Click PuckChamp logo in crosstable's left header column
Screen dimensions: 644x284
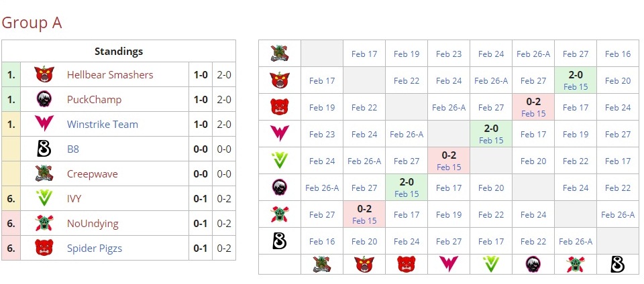[x=280, y=188]
